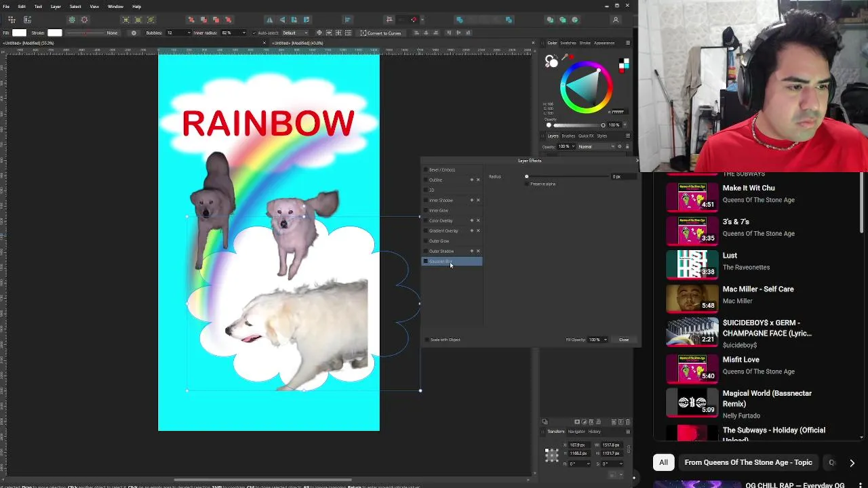Click the Gaussian Blur radius slider handle

(x=526, y=176)
